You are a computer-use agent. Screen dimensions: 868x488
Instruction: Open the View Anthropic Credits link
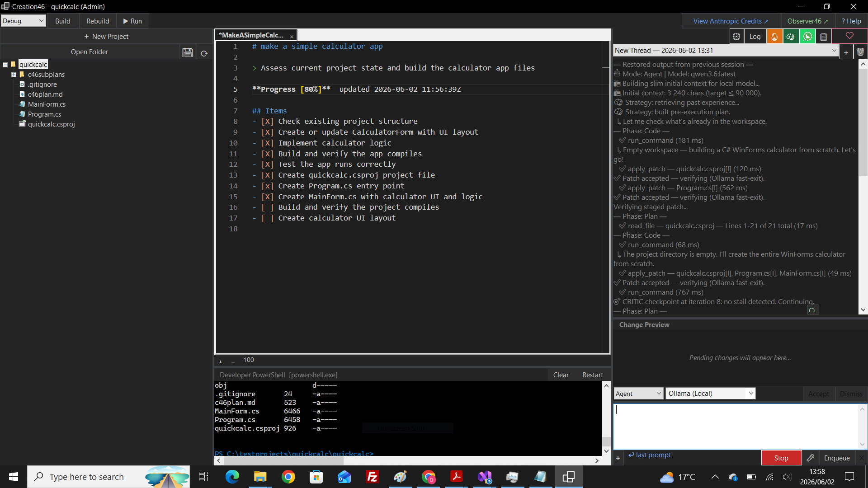pos(731,21)
